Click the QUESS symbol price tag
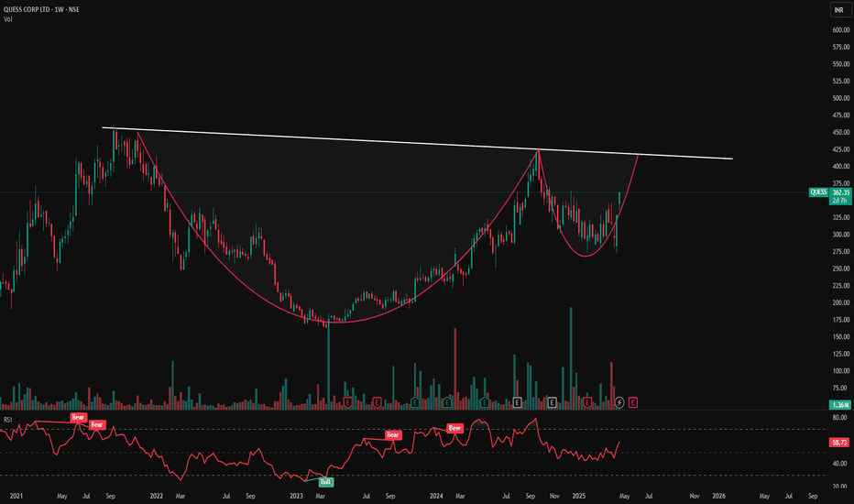Screen dimensions: 854x504 [818, 192]
